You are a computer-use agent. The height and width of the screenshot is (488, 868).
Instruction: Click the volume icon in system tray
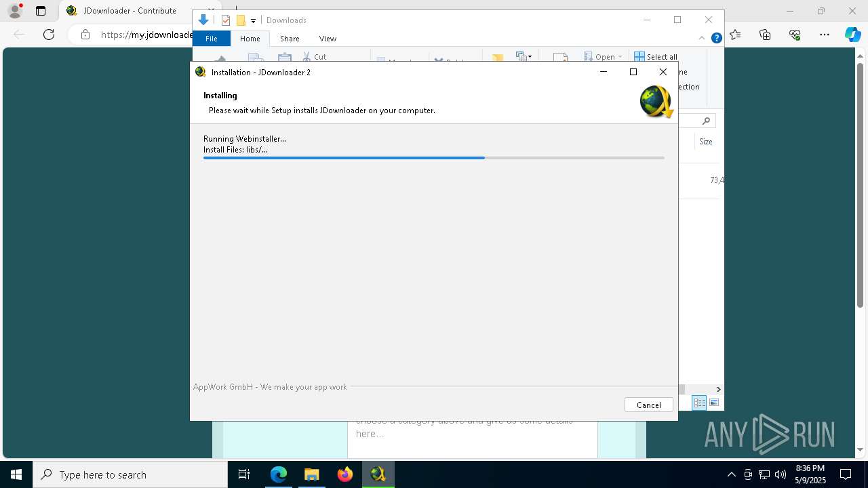coord(781,474)
